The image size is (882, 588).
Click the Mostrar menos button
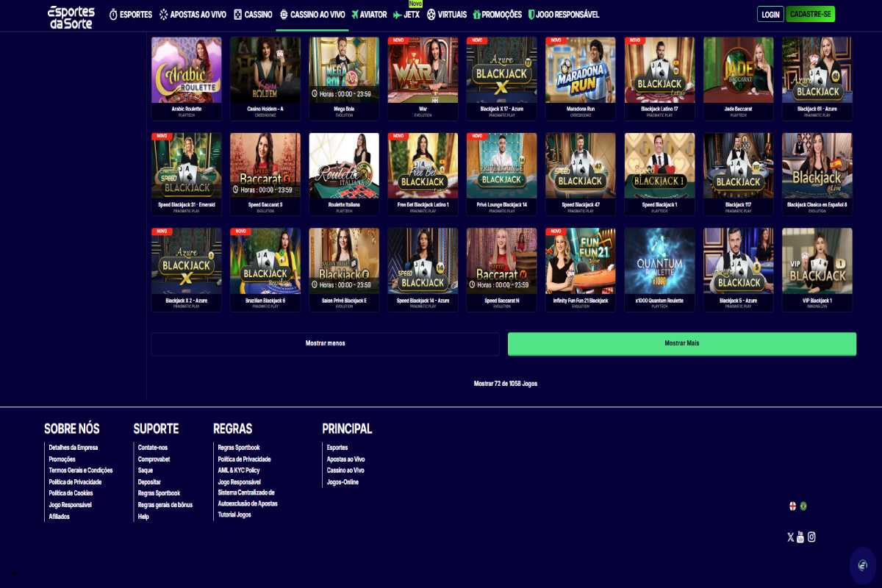click(325, 344)
